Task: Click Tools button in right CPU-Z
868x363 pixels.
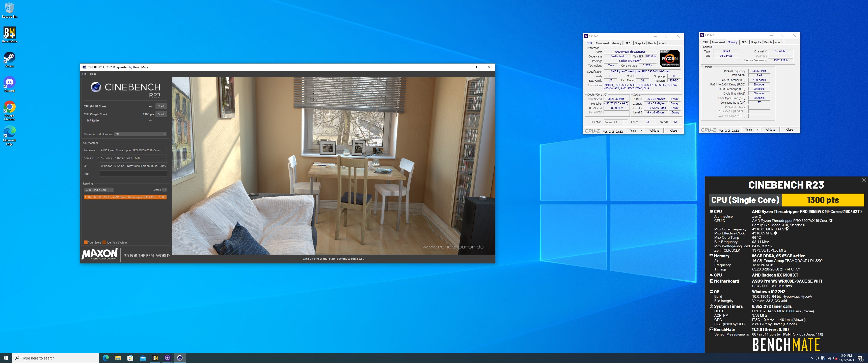Action: [748, 130]
